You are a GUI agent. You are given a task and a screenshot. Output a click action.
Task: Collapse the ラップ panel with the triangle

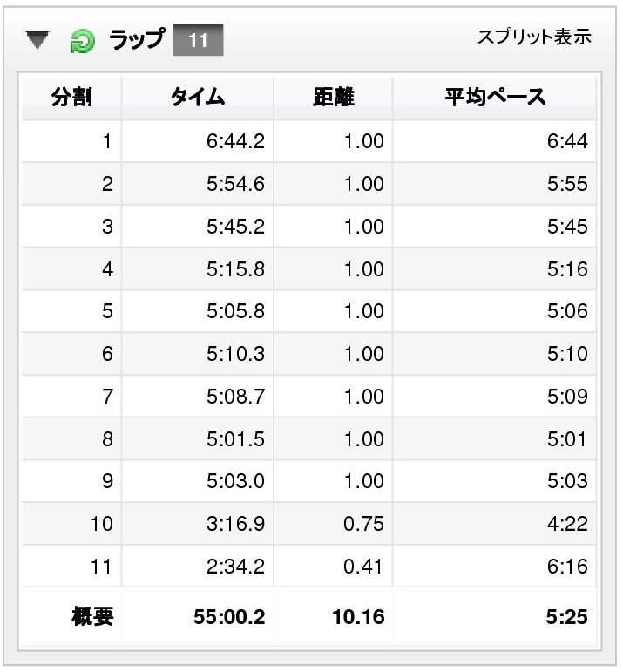pyautogui.click(x=37, y=40)
